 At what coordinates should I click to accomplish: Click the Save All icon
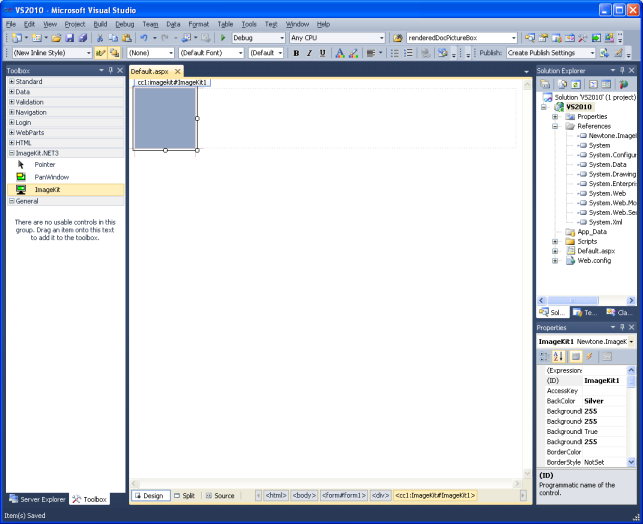82,38
